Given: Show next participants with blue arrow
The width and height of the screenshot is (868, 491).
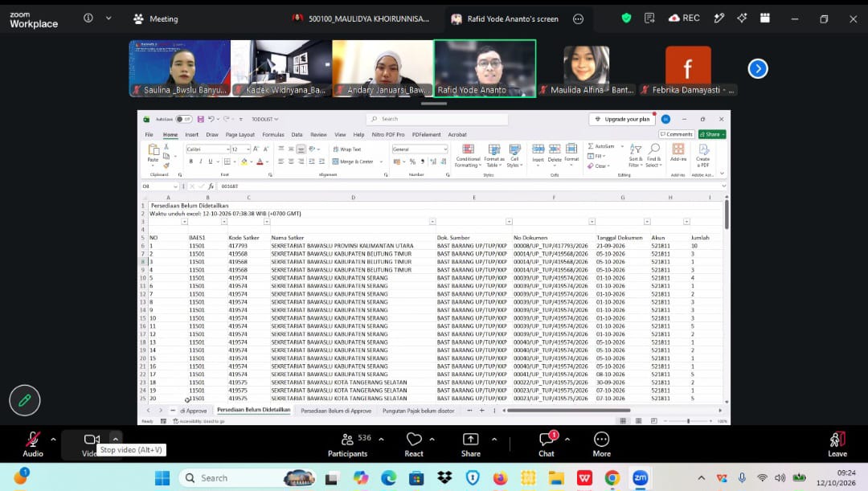Looking at the screenshot, I should 758,68.
